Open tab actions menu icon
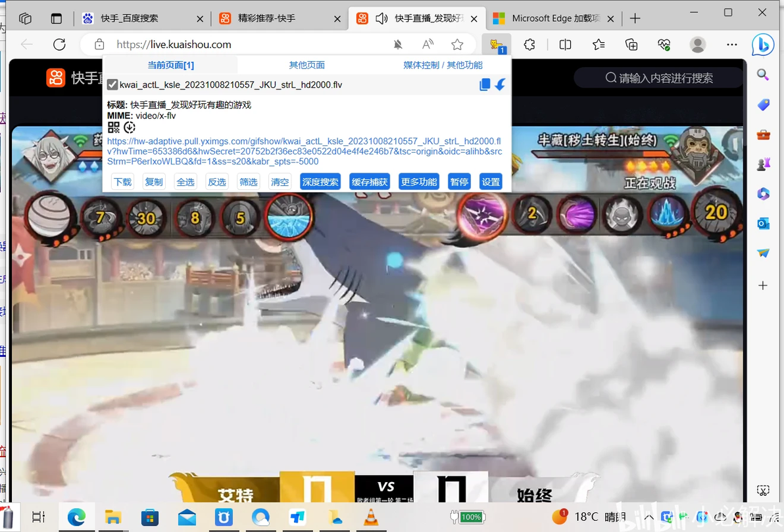 [x=26, y=18]
